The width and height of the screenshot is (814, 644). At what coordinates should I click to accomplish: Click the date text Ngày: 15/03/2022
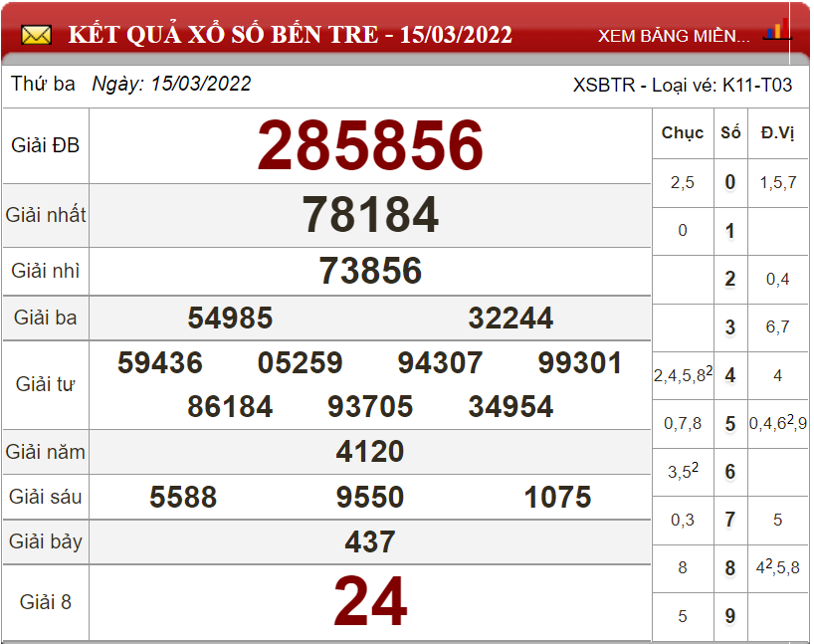171,85
